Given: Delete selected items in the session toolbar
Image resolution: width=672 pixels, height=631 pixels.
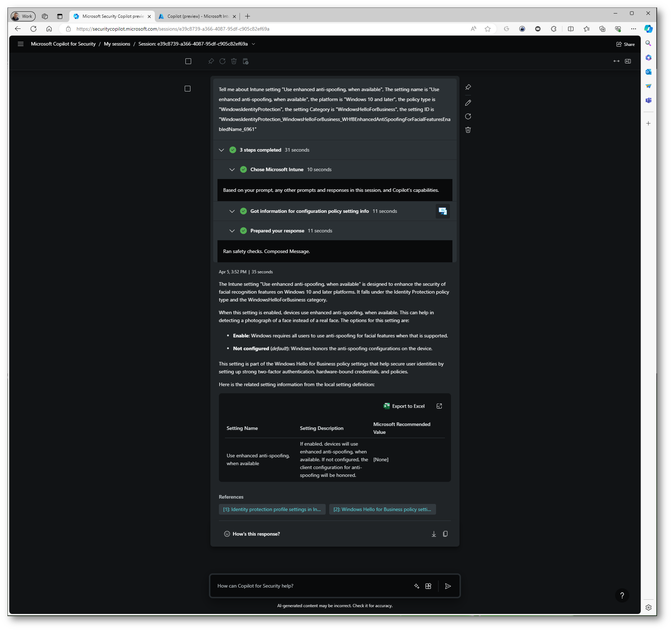Looking at the screenshot, I should click(x=234, y=61).
